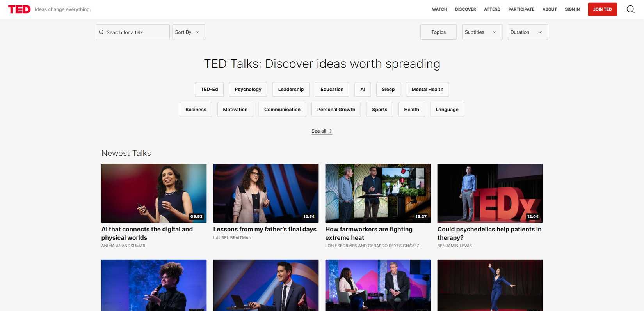Select the Mental Health topic chip
The height and width of the screenshot is (311, 644).
coord(427,89)
